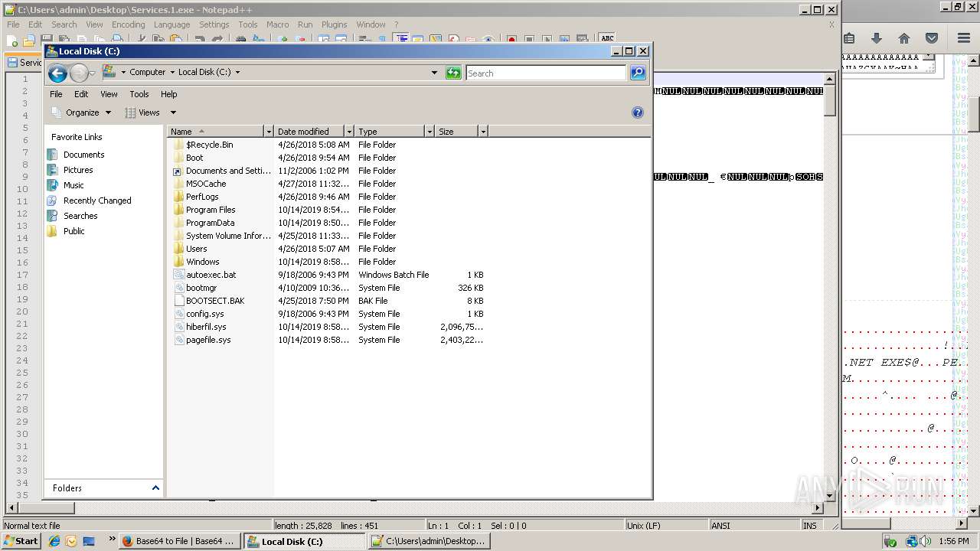Open the Searches favorite link
The height and width of the screenshot is (551, 980).
coord(80,216)
